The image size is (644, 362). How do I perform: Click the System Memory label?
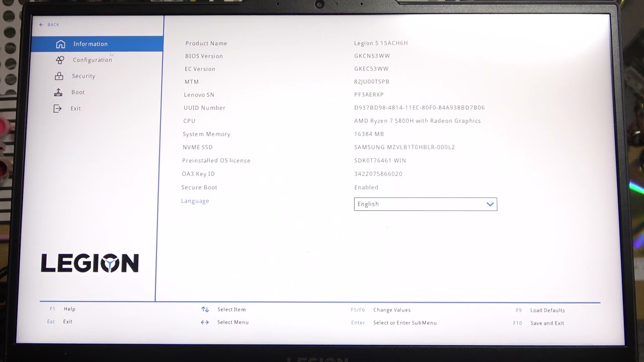point(206,134)
